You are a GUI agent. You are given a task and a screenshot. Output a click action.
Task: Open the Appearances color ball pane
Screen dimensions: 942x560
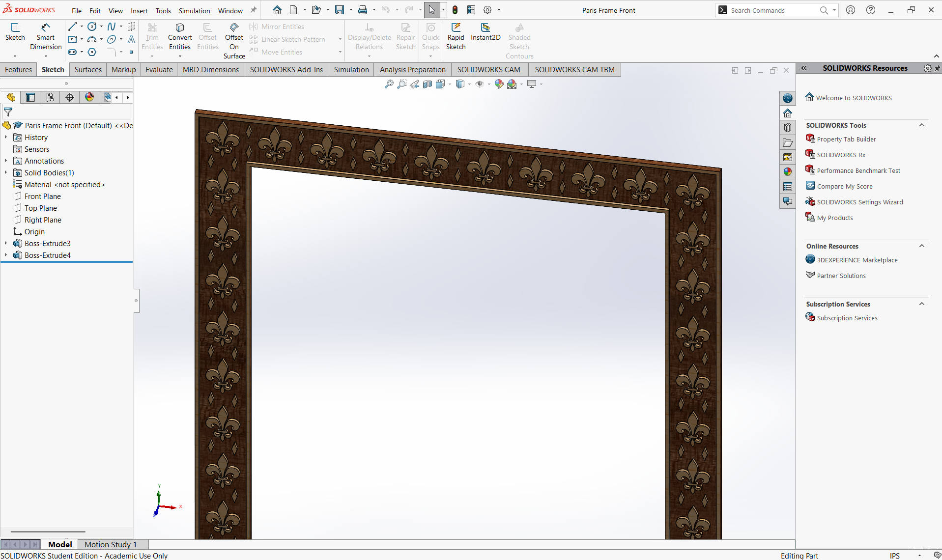(788, 171)
